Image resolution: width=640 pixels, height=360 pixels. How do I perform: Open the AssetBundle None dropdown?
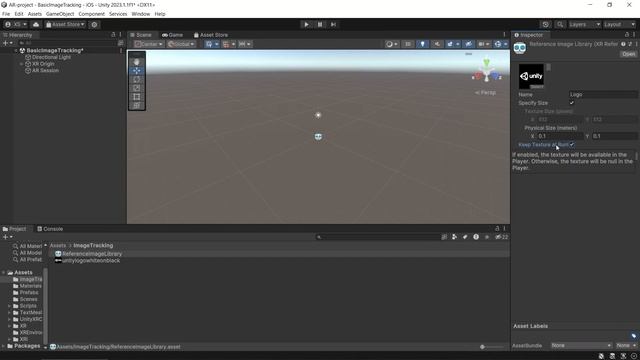tap(581, 345)
